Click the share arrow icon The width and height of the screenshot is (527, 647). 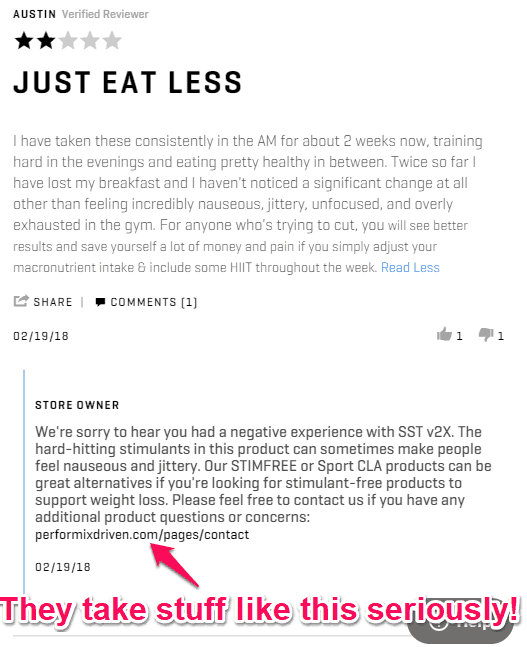tap(21, 301)
